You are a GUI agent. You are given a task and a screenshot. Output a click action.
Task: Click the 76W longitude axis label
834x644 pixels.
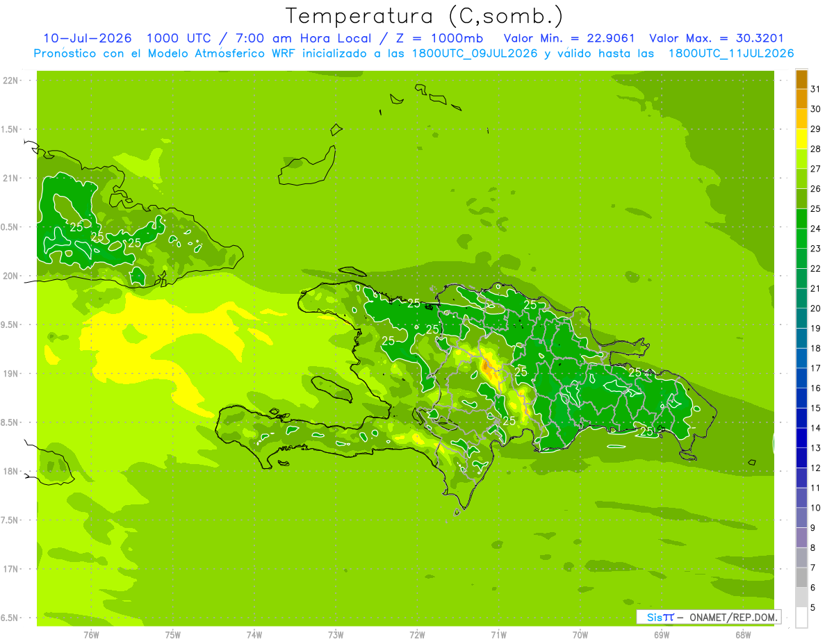[91, 634]
